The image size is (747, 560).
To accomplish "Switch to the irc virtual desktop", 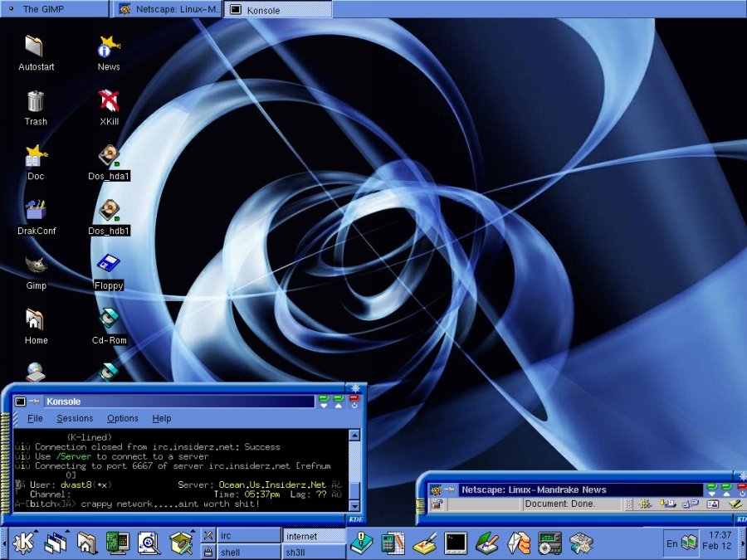I will click(249, 536).
